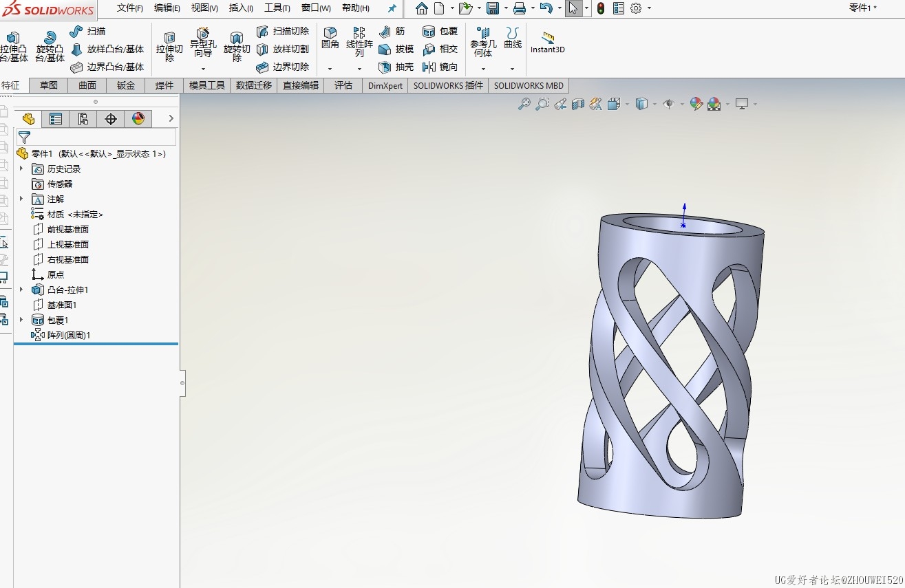
Task: Switch to the SOLIDWORKS MBD tab
Action: click(529, 85)
